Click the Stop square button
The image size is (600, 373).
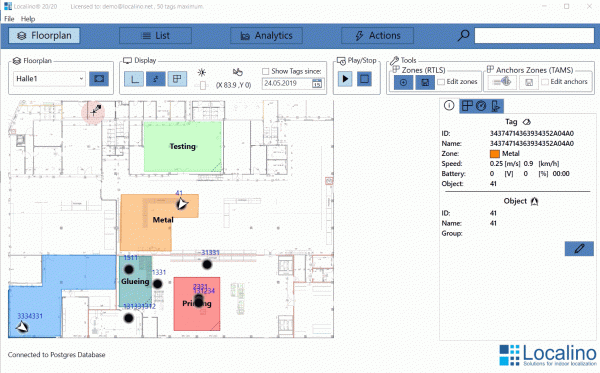coord(364,79)
